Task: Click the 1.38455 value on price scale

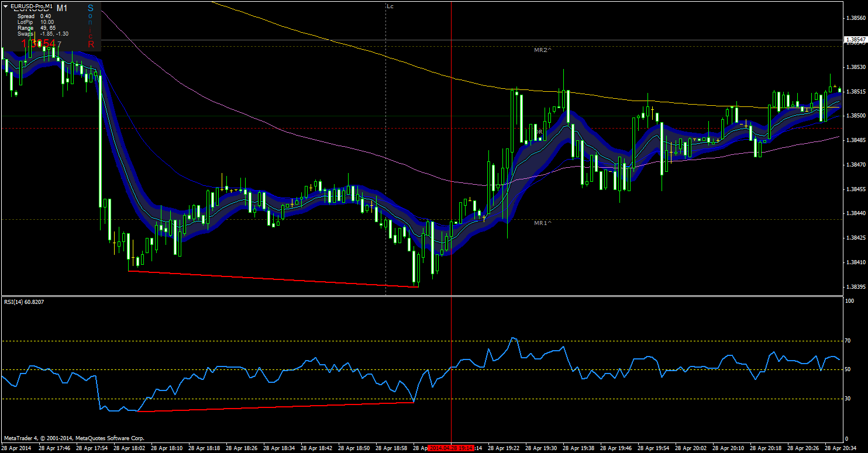Action: [x=856, y=189]
